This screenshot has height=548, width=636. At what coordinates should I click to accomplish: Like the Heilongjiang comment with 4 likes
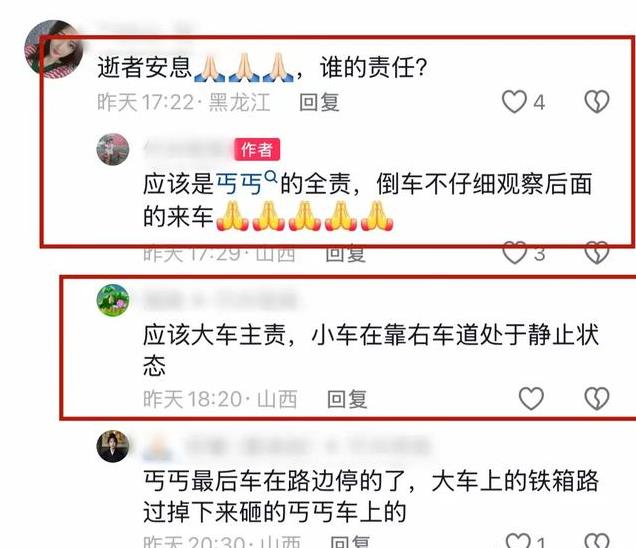514,101
